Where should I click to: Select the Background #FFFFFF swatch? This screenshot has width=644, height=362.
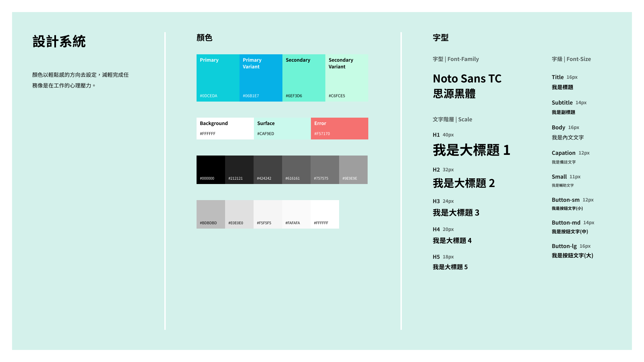pos(225,128)
